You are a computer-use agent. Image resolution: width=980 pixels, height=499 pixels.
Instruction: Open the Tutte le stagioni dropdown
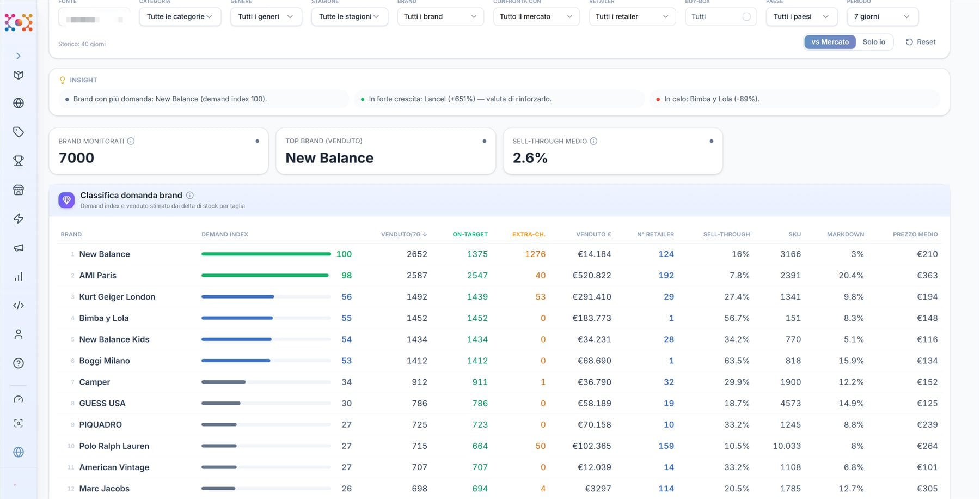350,16
